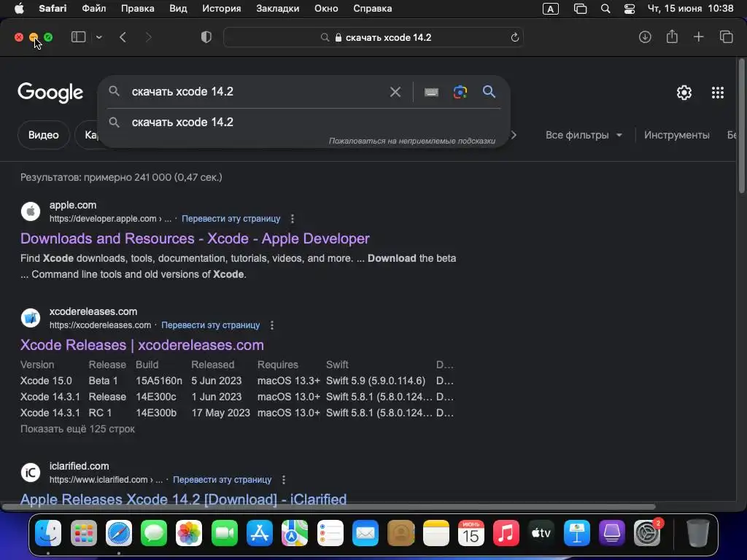Open Control Center in menu bar
The width and height of the screenshot is (747, 560).
click(630, 9)
